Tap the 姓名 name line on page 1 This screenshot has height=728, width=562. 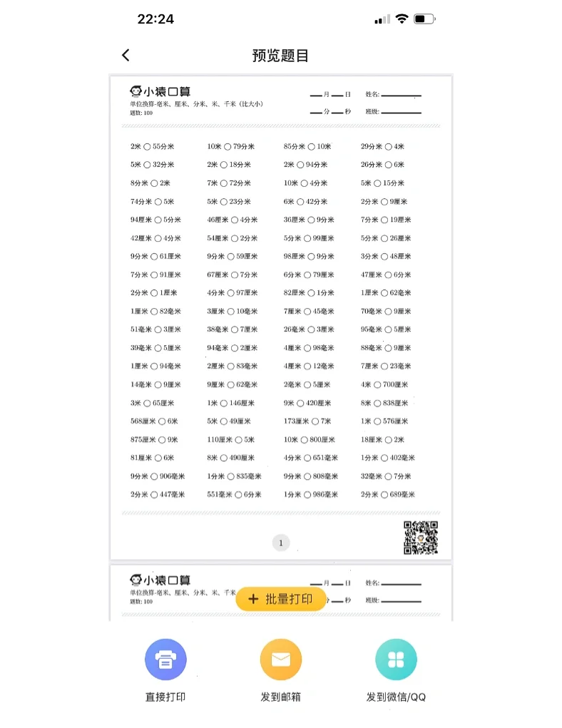[393, 94]
